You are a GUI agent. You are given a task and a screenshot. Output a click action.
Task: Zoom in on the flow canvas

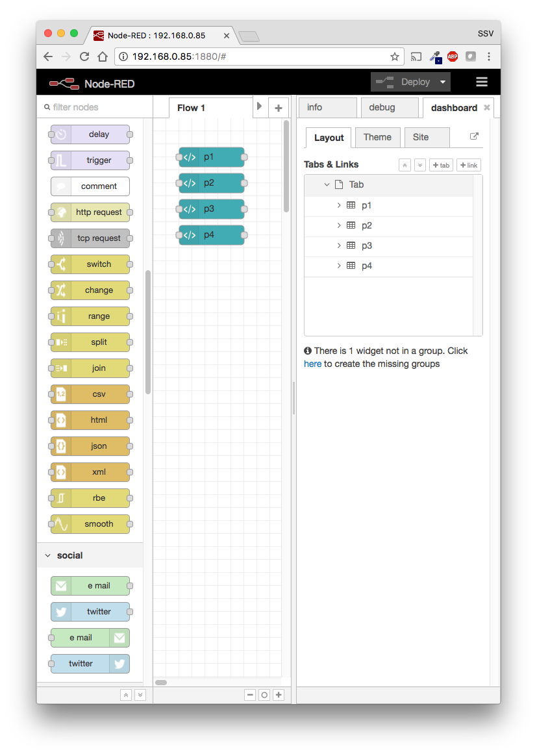(279, 694)
